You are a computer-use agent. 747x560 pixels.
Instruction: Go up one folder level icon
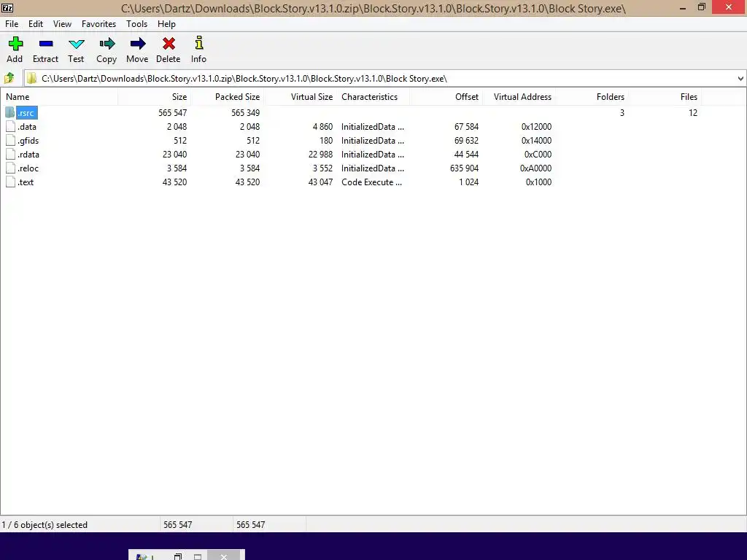pyautogui.click(x=9, y=78)
